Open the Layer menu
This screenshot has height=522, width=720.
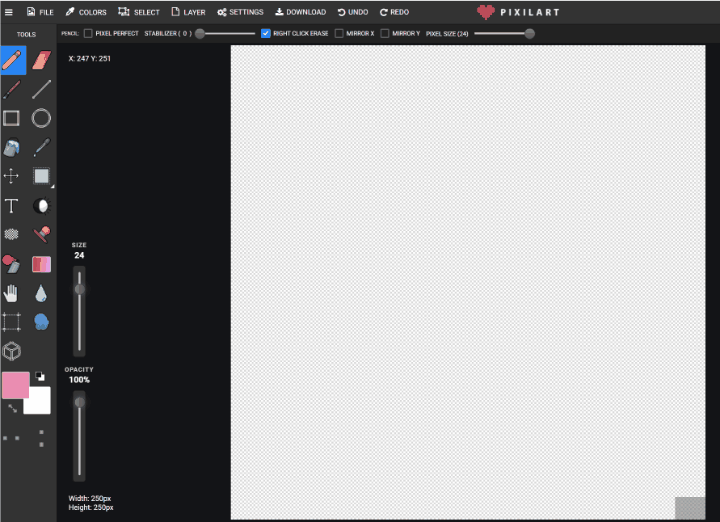188,12
